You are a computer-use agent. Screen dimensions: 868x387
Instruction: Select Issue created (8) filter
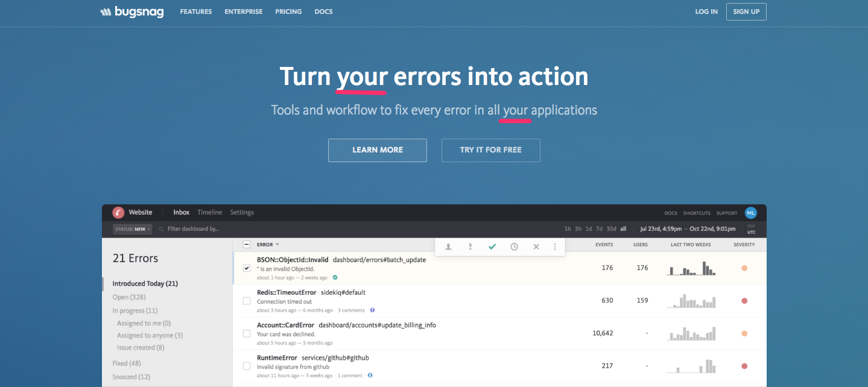click(141, 347)
